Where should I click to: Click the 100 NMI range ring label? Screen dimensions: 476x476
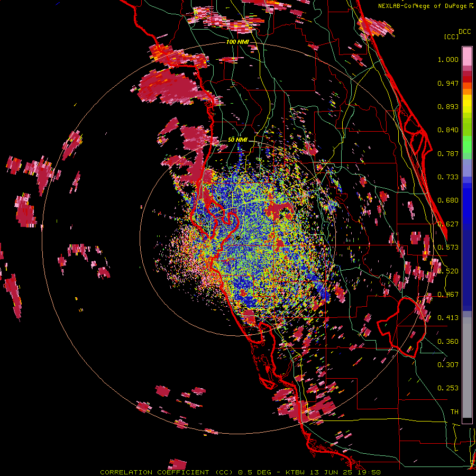point(237,42)
